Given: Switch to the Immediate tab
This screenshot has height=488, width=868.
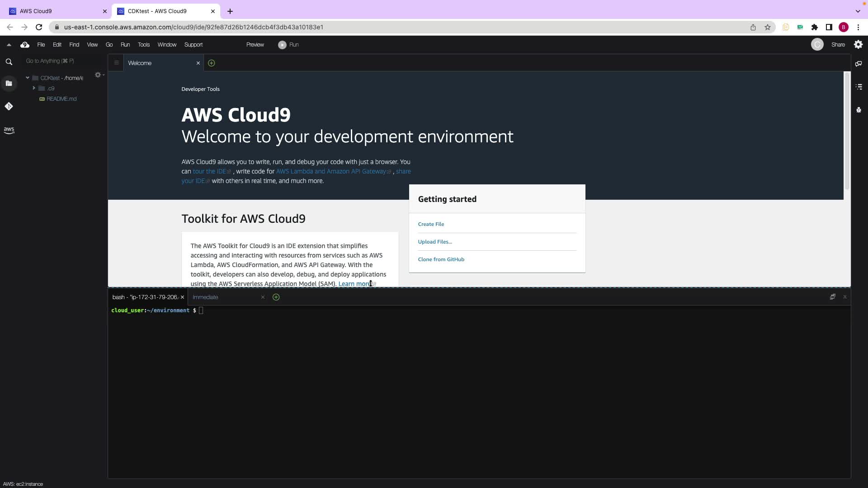Looking at the screenshot, I should (x=206, y=297).
